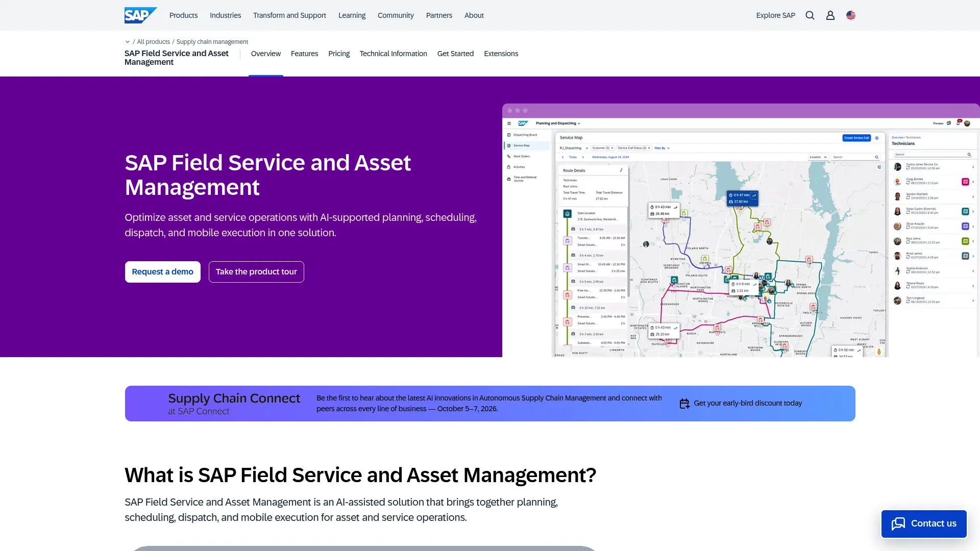Open the Industries menu
The height and width of the screenshot is (551, 980).
[x=225, y=15]
